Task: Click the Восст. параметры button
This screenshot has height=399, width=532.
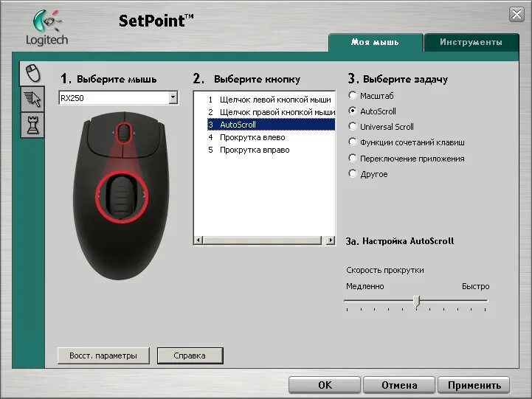Action: point(103,355)
